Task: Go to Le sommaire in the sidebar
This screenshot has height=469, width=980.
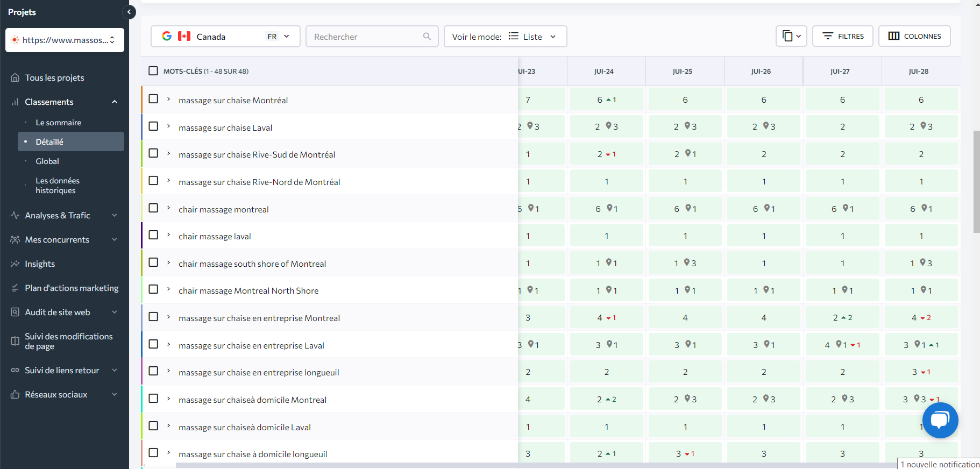Action: [x=58, y=123]
